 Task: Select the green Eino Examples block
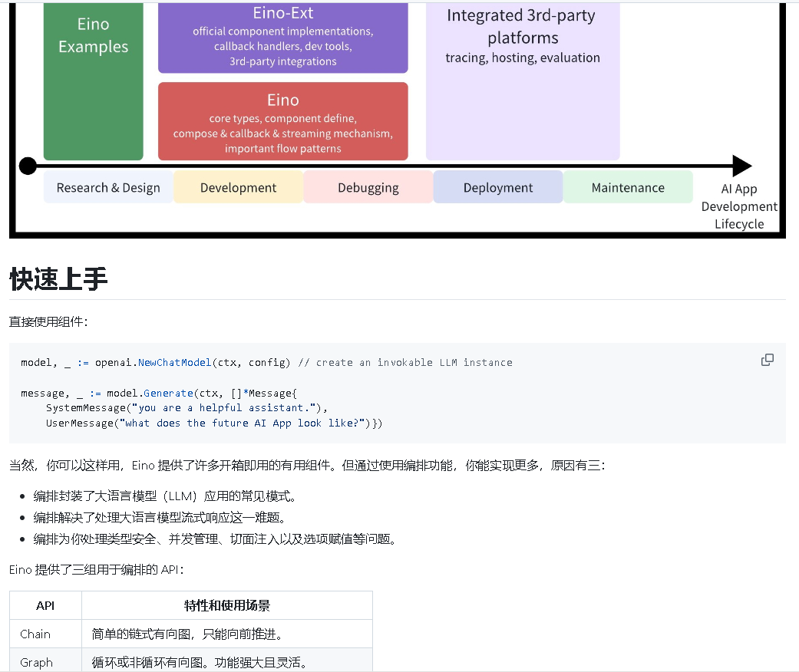click(x=93, y=81)
